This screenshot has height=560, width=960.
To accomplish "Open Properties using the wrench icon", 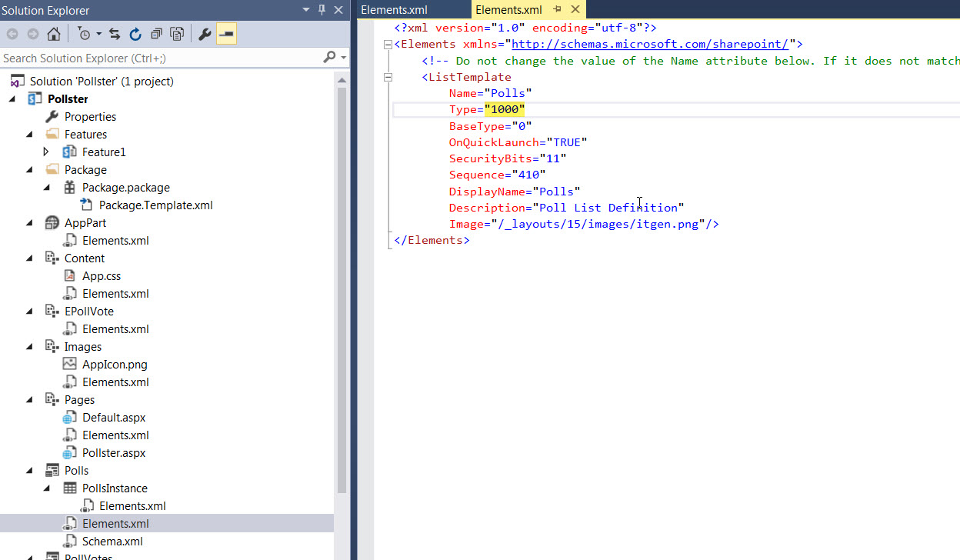I will (205, 34).
